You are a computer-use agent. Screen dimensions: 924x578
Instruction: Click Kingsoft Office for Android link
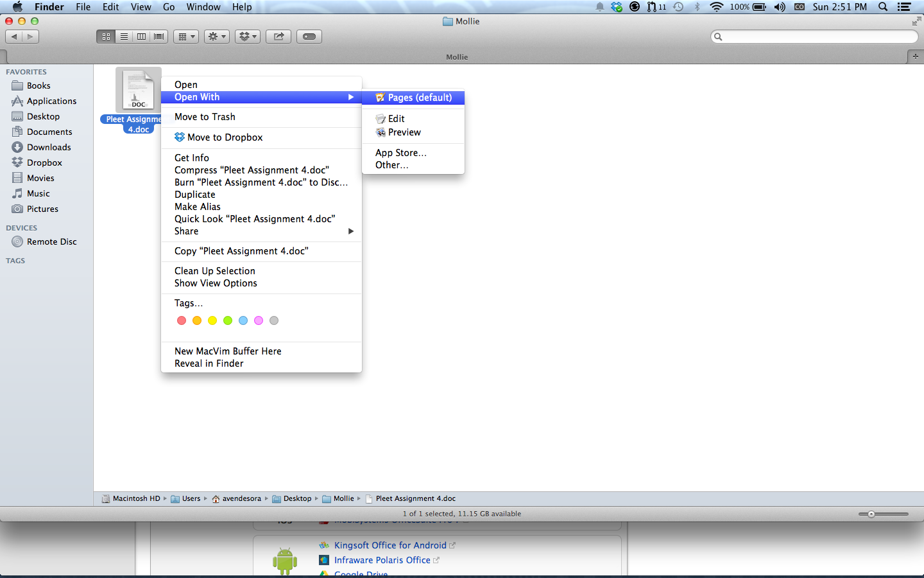coord(390,545)
